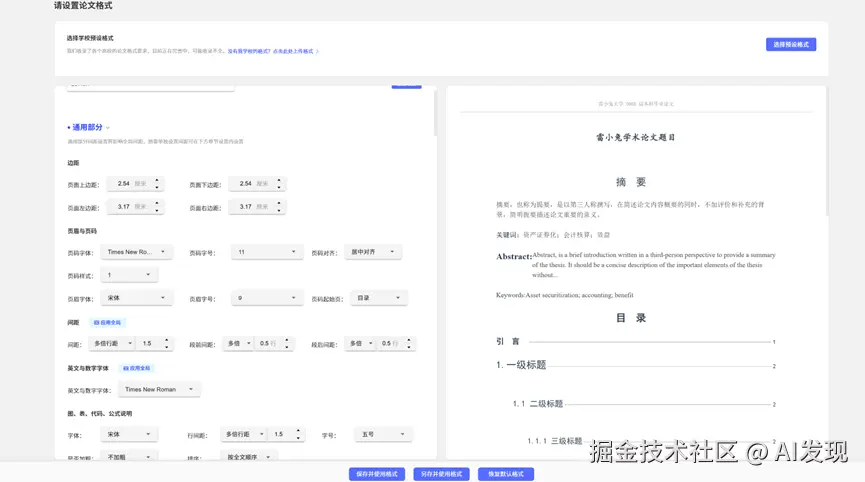Open the 没有我学校的格式 upload format link
This screenshot has width=865, height=482.
coord(273,51)
